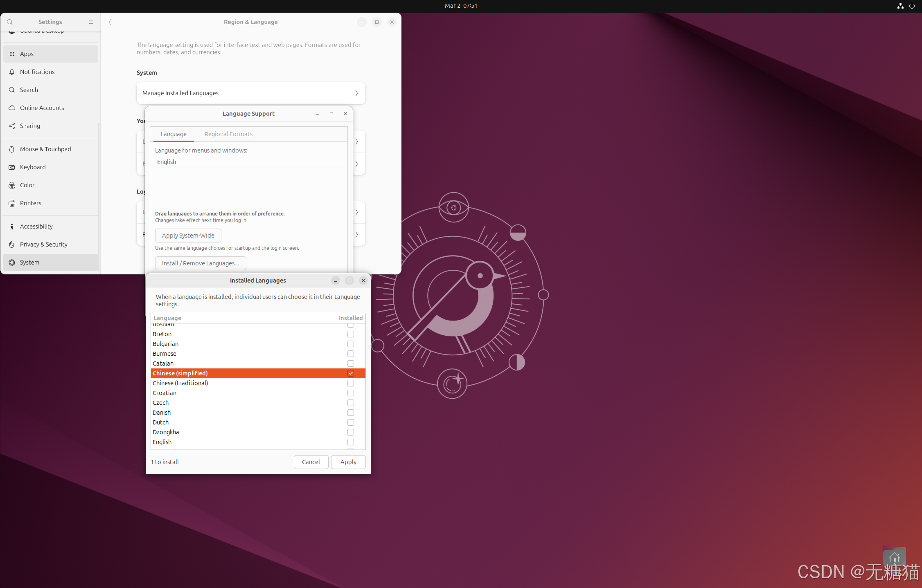
Task: Open Printers via its printer icon
Action: coord(12,203)
